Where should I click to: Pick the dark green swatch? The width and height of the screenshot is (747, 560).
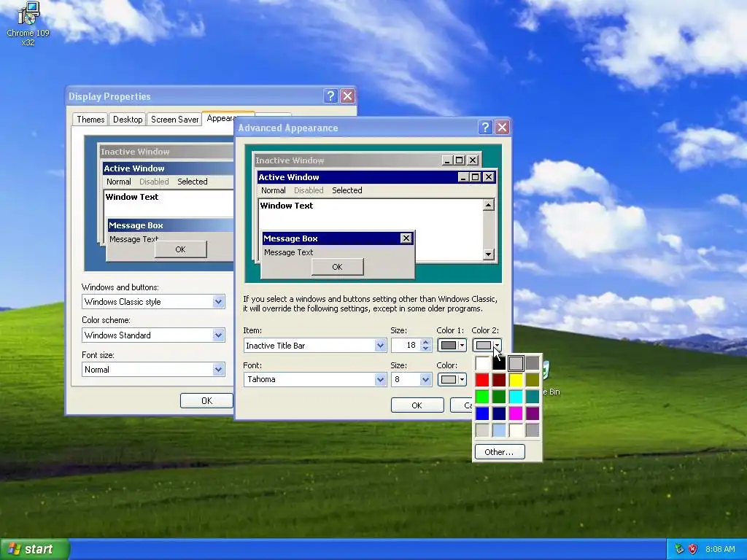(499, 397)
